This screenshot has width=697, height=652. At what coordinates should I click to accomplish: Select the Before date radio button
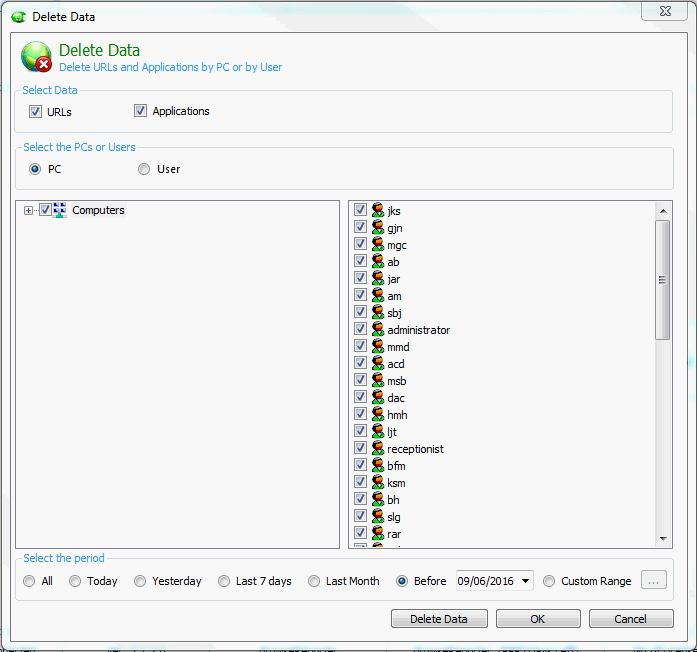click(402, 581)
